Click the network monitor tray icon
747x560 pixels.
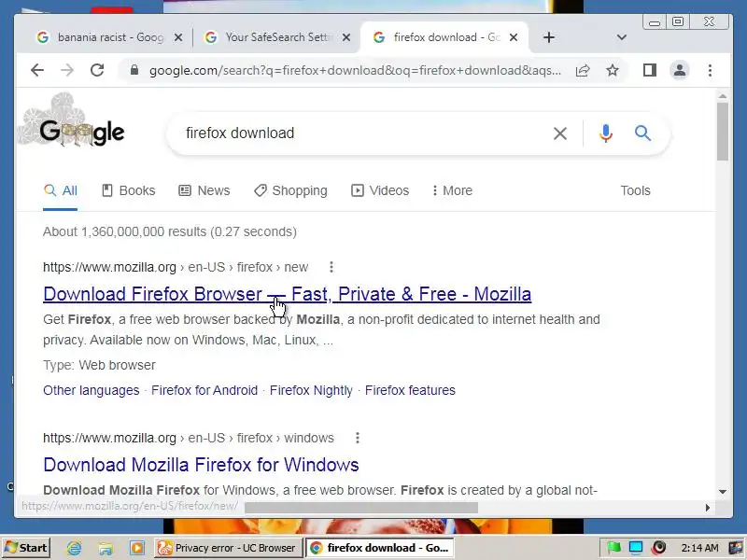click(x=636, y=548)
